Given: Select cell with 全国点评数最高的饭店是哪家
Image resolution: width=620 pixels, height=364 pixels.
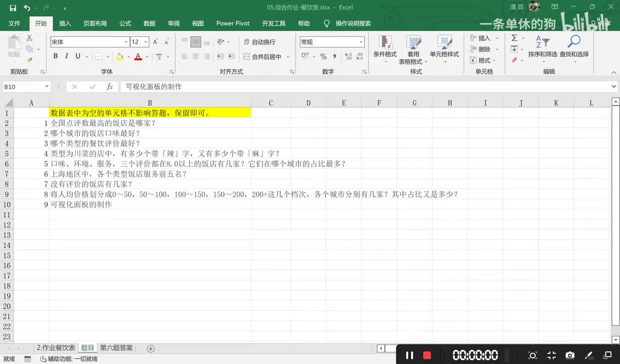Looking at the screenshot, I should 150,123.
